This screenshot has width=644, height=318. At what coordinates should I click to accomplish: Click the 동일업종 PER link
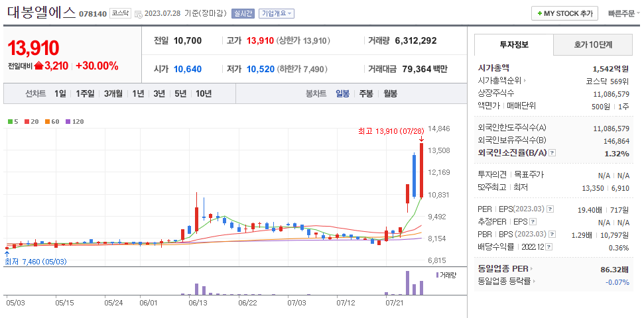point(503,269)
